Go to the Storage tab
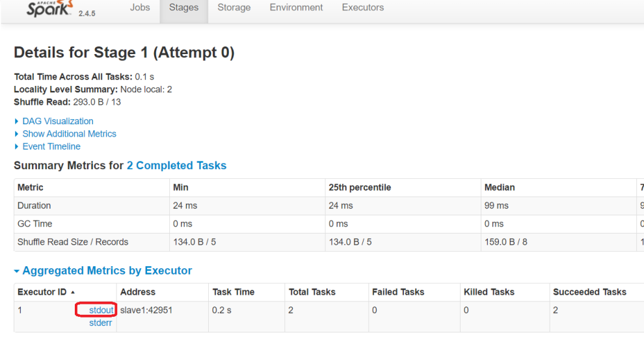644x339 pixels. point(234,8)
